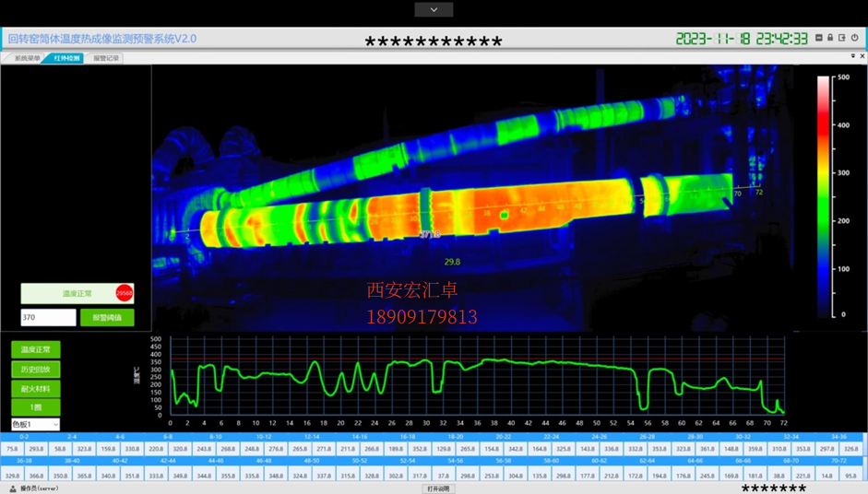Click the lock icon in header
Screen dimensions: 868x494
point(830,38)
